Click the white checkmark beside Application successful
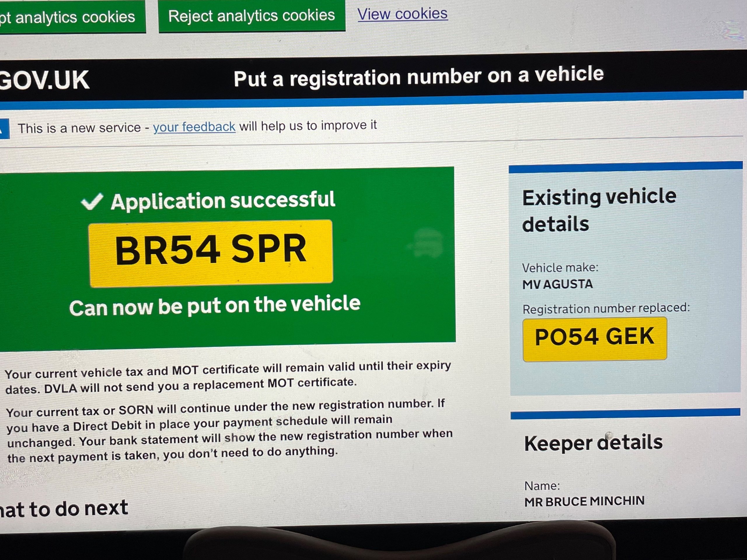747x560 pixels. [92, 202]
